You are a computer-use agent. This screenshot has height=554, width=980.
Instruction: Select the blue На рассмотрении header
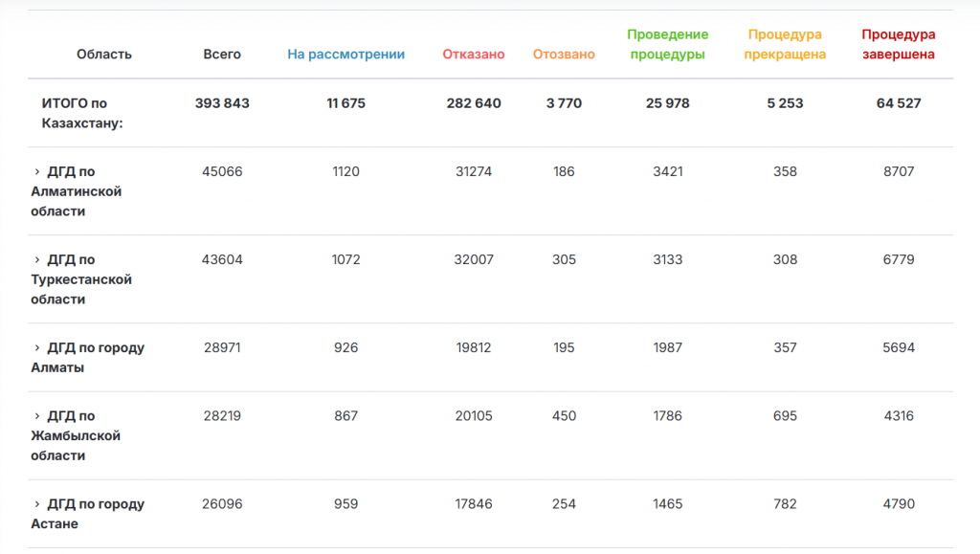click(345, 55)
